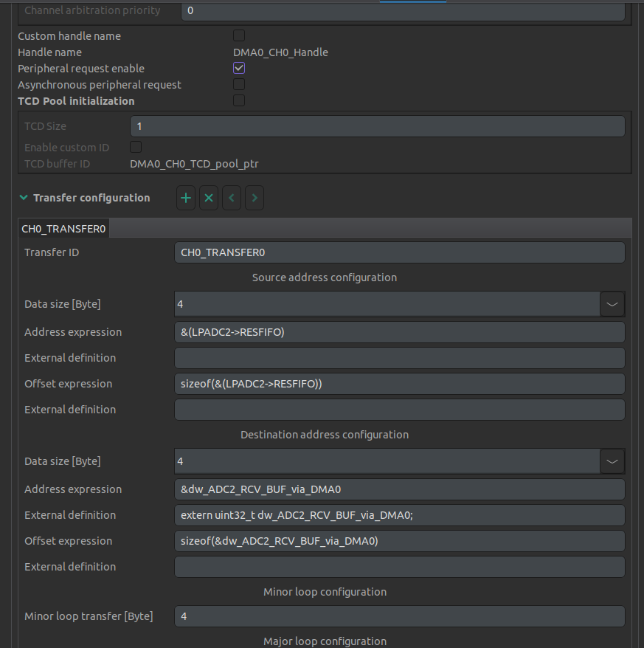
Task: Uncheck Peripheral request enable
Action: click(238, 67)
